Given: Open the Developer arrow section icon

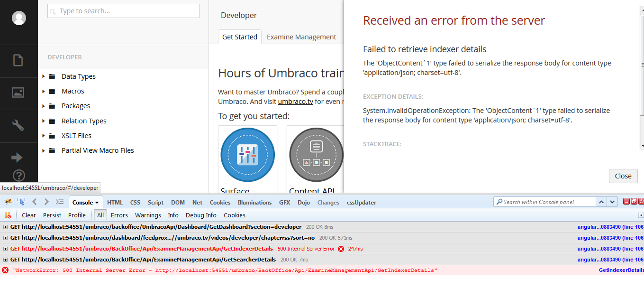Looking at the screenshot, I should [x=17, y=158].
